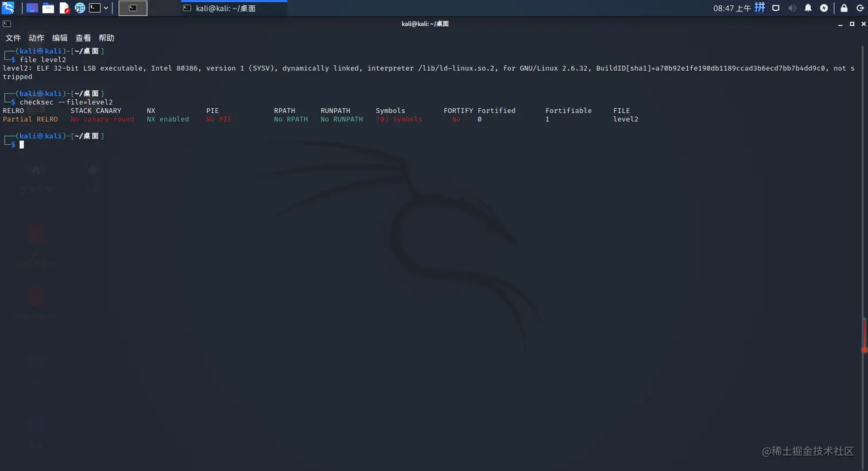Open the 帮助 menu
The height and width of the screenshot is (471, 868).
click(x=106, y=38)
